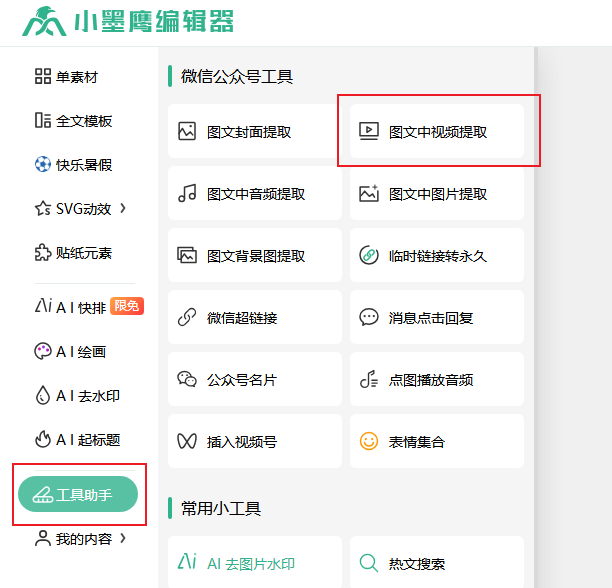Click the 图文中视频提取 video play icon
Viewport: 612px width, 588px height.
[369, 131]
